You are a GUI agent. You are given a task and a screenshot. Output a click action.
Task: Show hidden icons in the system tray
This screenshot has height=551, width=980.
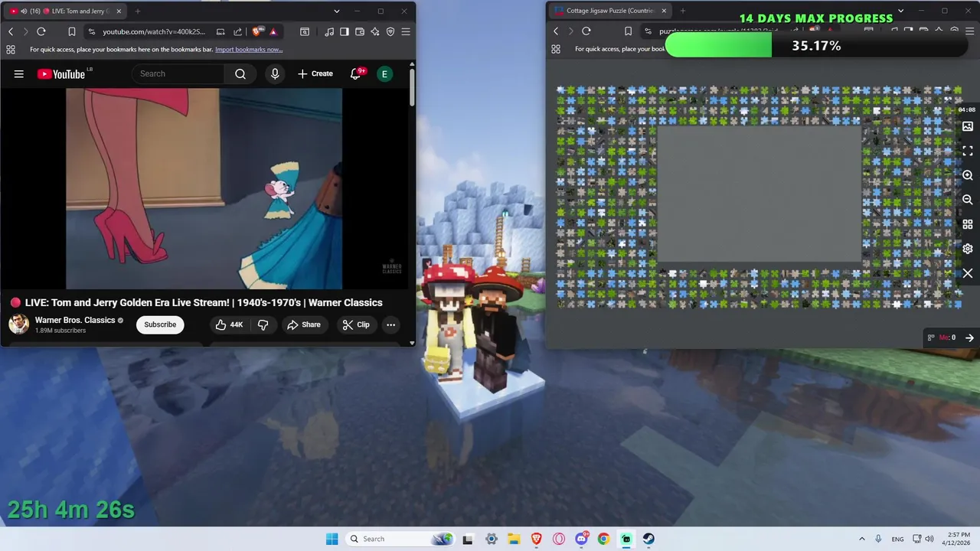[862, 539]
